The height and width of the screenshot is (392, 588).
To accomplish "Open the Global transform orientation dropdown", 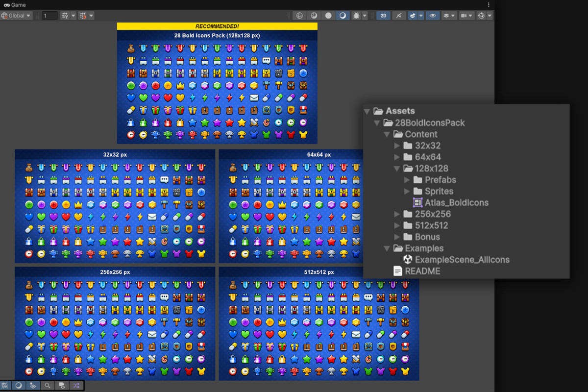I will (x=16, y=15).
